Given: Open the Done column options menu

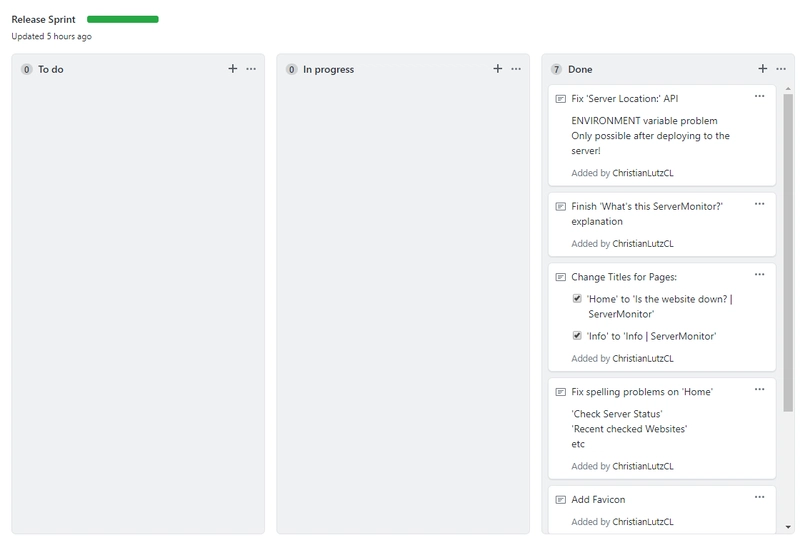Looking at the screenshot, I should 781,69.
